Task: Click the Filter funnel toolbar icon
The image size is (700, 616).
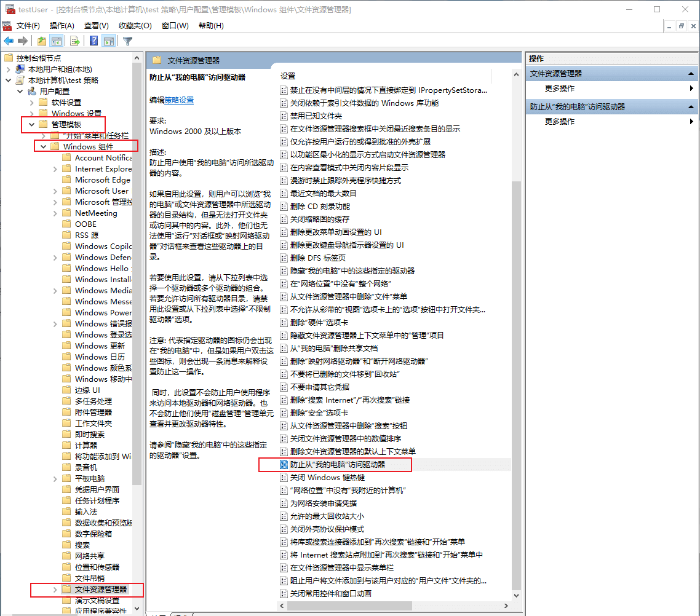Action: click(128, 41)
